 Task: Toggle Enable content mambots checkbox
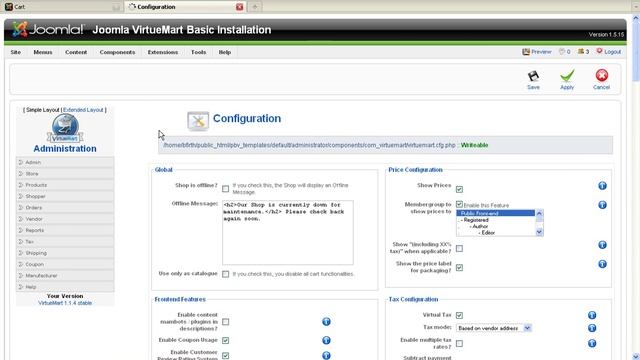point(225,322)
